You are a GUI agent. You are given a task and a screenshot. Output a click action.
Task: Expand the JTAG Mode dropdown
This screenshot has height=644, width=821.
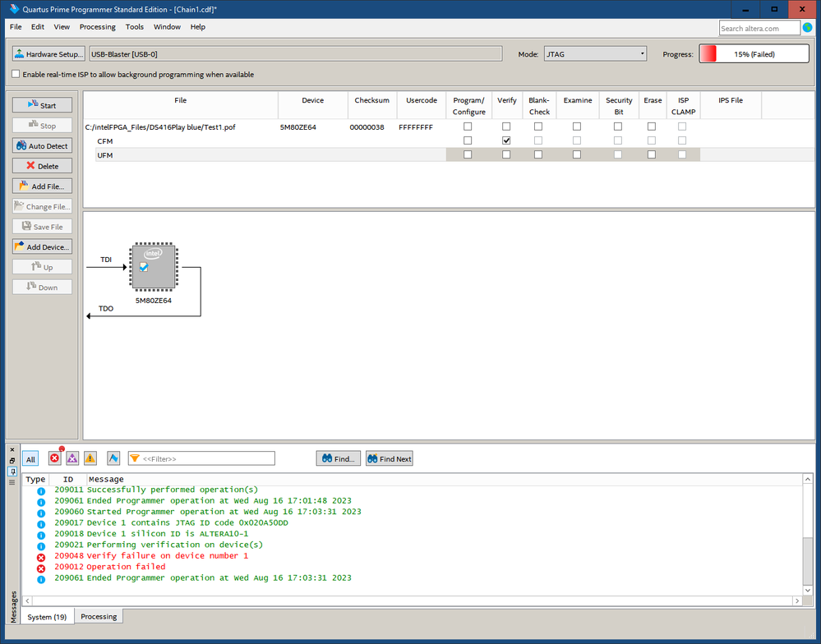coord(595,54)
